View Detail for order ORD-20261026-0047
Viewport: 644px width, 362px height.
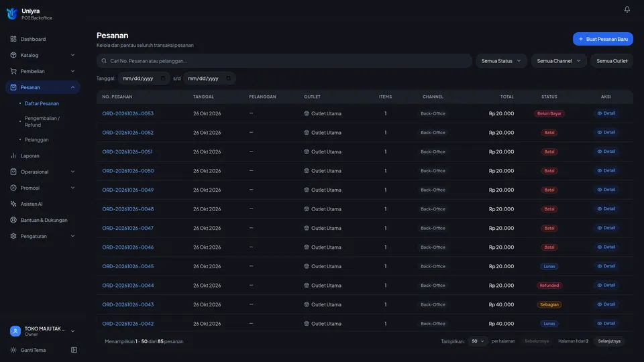pyautogui.click(x=606, y=228)
